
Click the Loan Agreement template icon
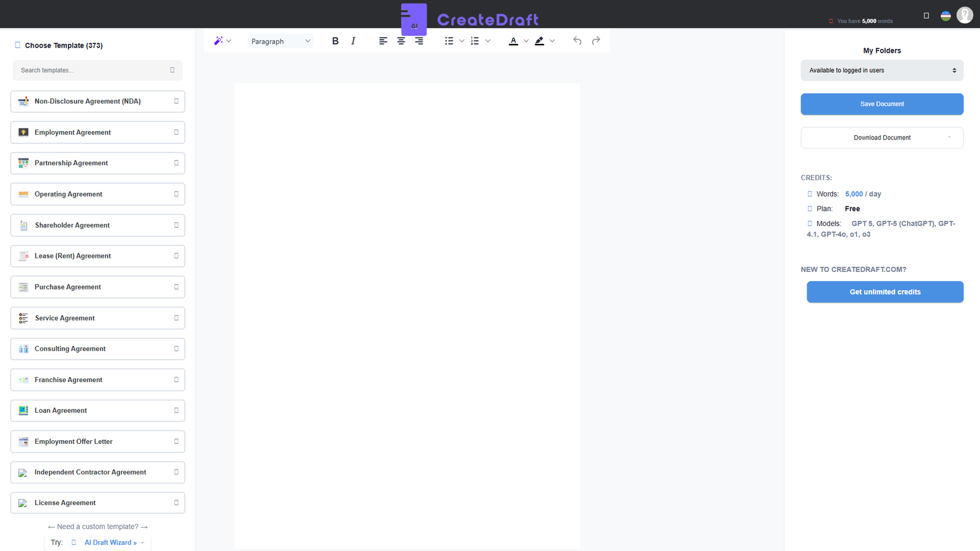(x=23, y=411)
